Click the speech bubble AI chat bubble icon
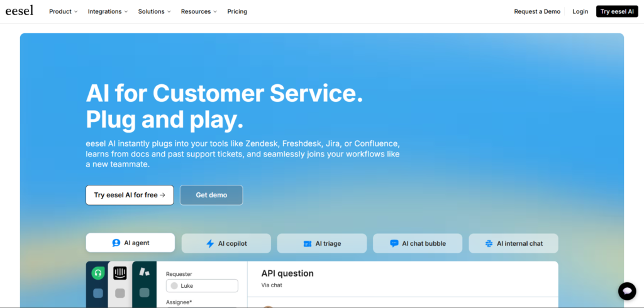Screen dimensions: 644x308 coord(394,243)
